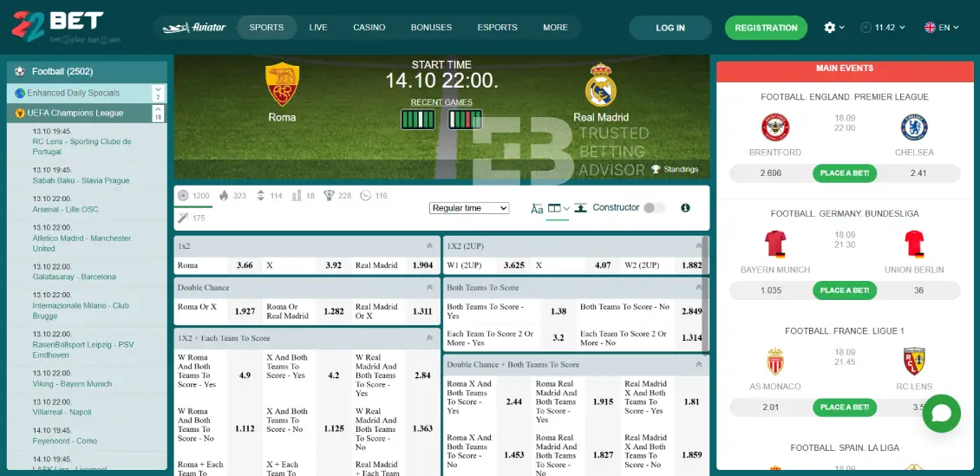Collapse the 1X2 (2UP) section
Screen dimensions: 980x476
[699, 246]
